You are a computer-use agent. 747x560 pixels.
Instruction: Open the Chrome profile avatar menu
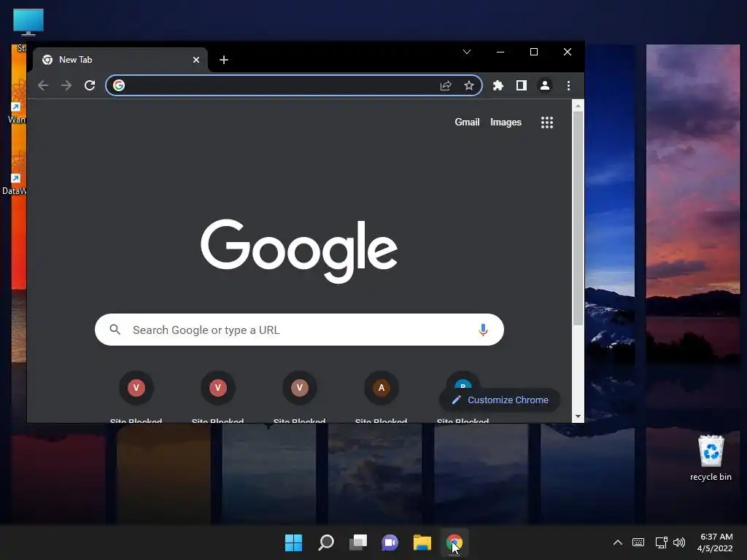coord(544,86)
